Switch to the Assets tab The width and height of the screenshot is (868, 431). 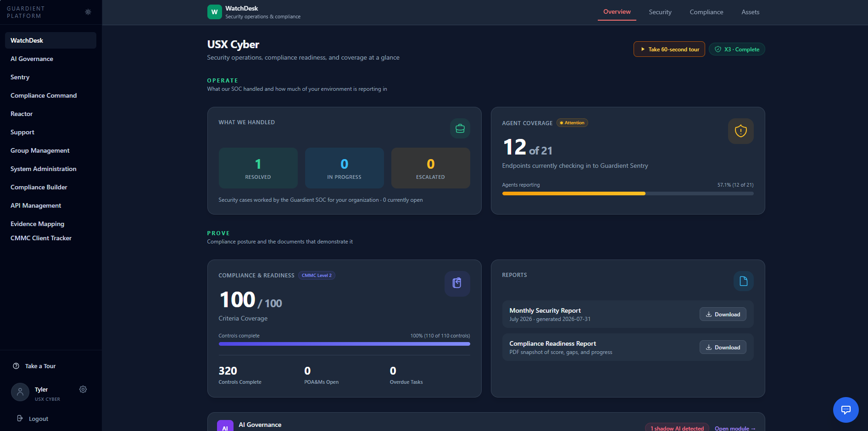(750, 12)
